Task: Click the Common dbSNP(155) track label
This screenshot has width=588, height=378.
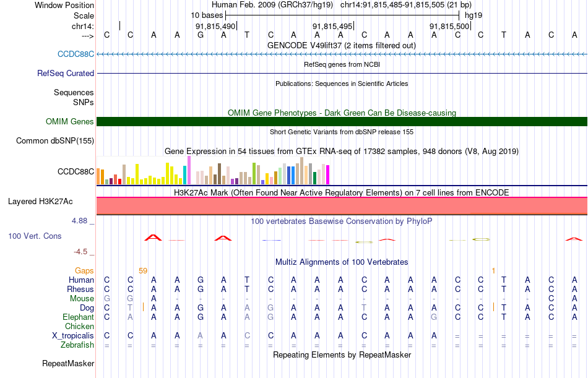Action: coord(54,140)
